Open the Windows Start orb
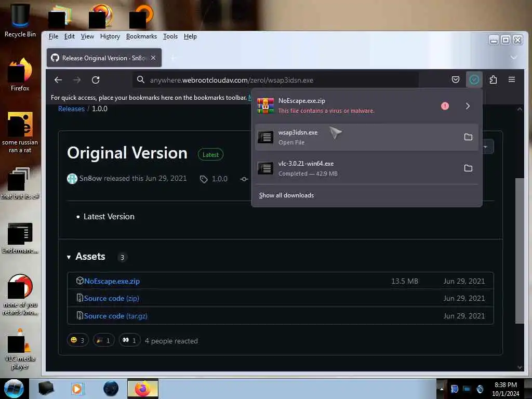 click(14, 389)
